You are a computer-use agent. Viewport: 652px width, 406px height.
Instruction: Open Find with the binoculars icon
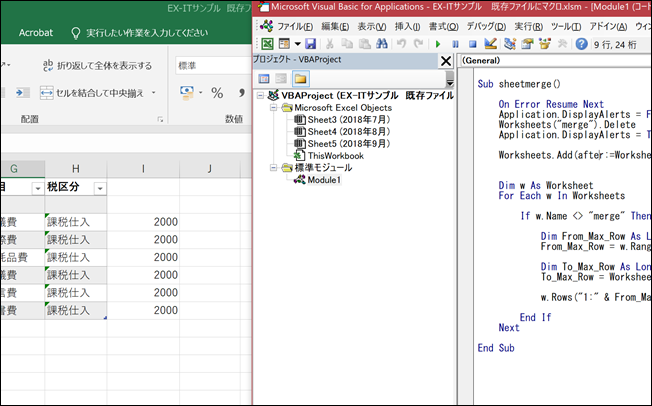point(382,44)
